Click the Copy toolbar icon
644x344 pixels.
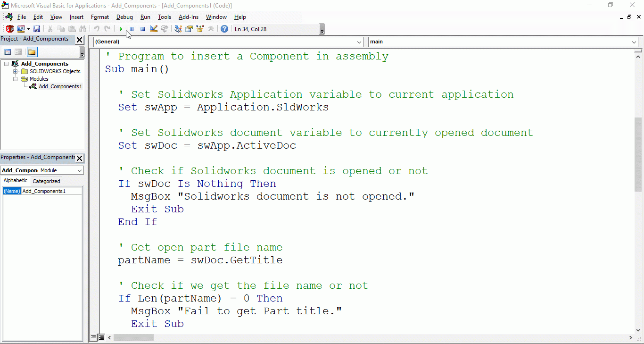click(x=61, y=29)
